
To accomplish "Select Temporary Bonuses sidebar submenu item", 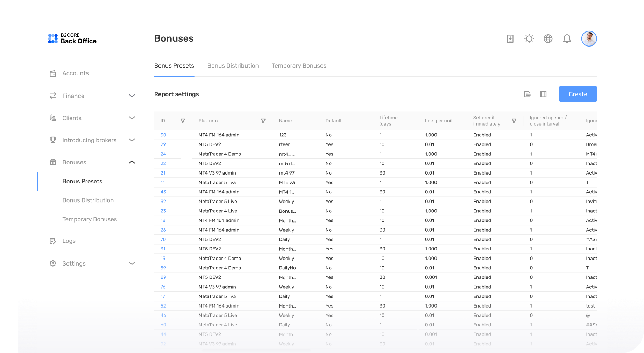I will pyautogui.click(x=90, y=219).
